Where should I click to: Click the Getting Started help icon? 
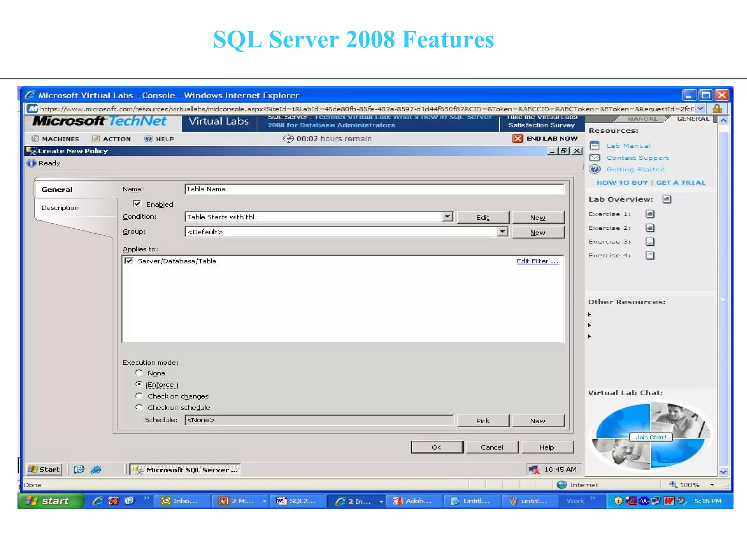coord(595,169)
